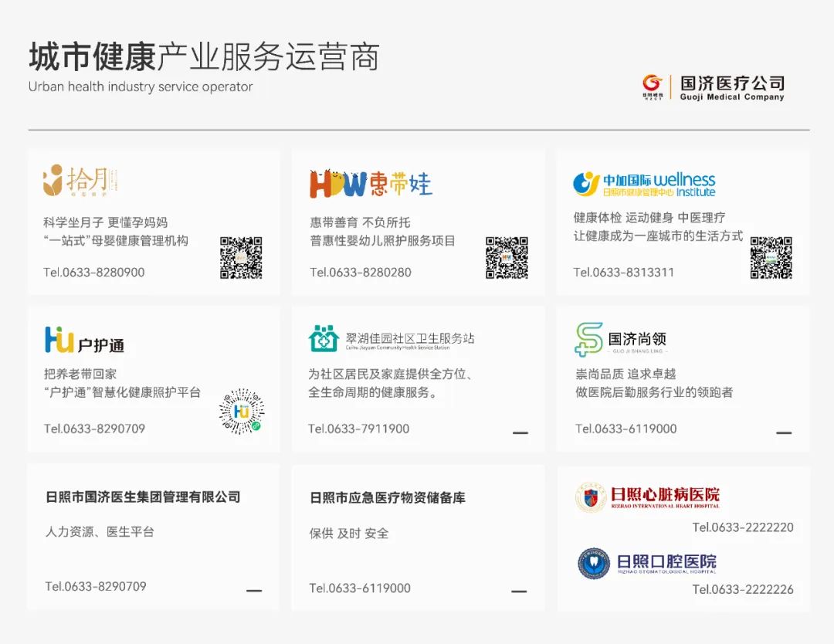834x644 pixels.
Task: Click dental hospital number Tel.0633-2222226
Action: coord(743,589)
